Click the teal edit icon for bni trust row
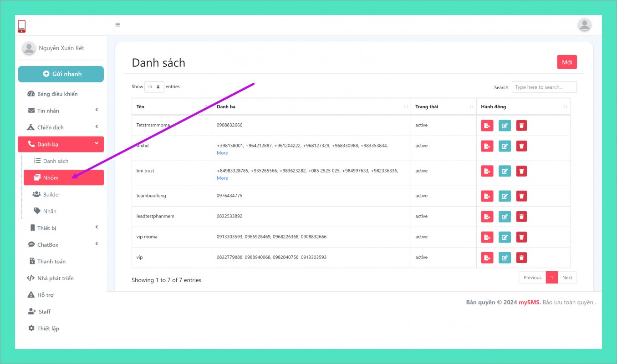The height and width of the screenshot is (364, 617). tap(505, 171)
